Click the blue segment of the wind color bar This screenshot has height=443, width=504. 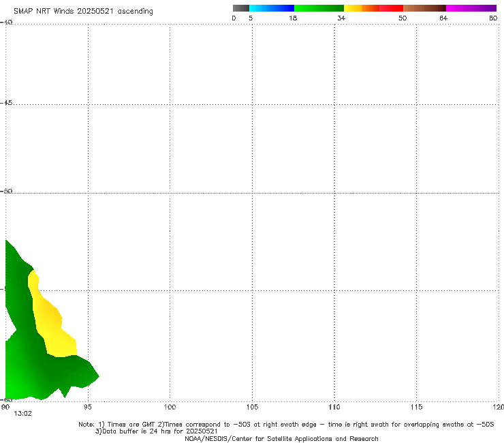click(272, 8)
